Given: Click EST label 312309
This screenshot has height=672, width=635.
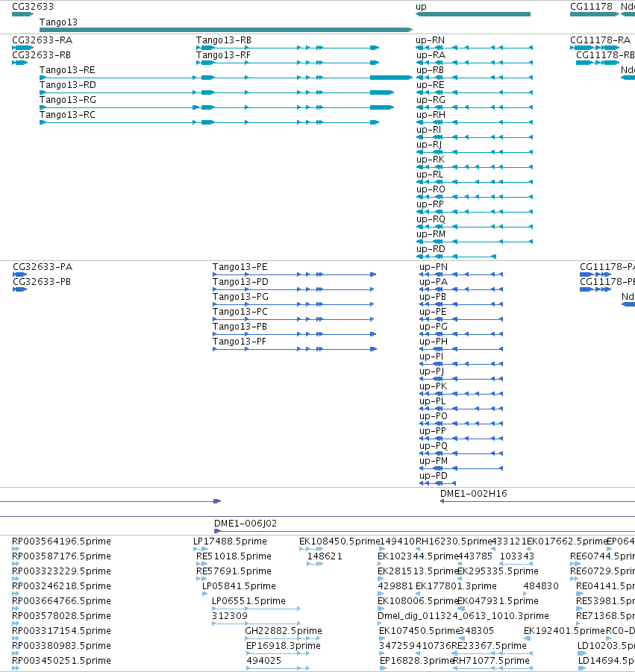Looking at the screenshot, I should [x=230, y=616].
